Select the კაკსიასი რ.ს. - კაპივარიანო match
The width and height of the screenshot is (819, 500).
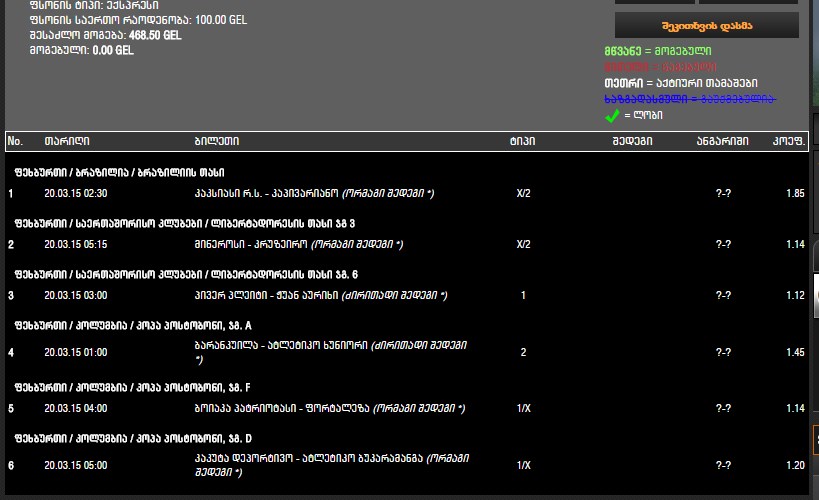314,193
